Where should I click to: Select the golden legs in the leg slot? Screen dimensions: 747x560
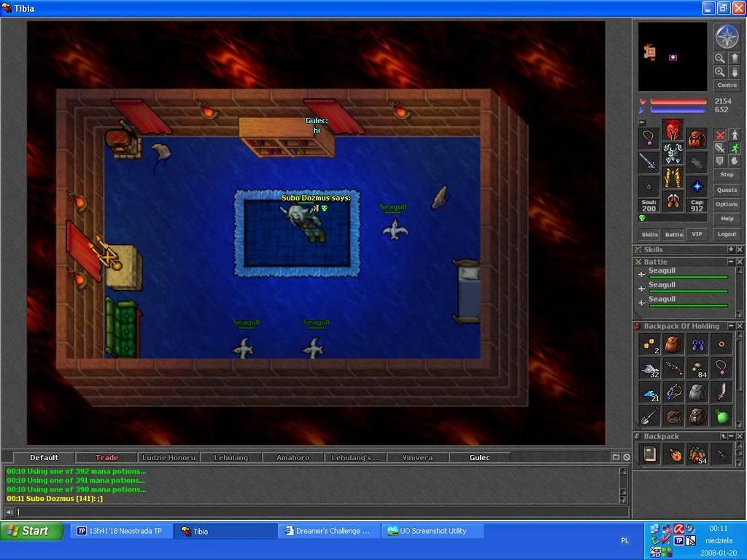[673, 177]
